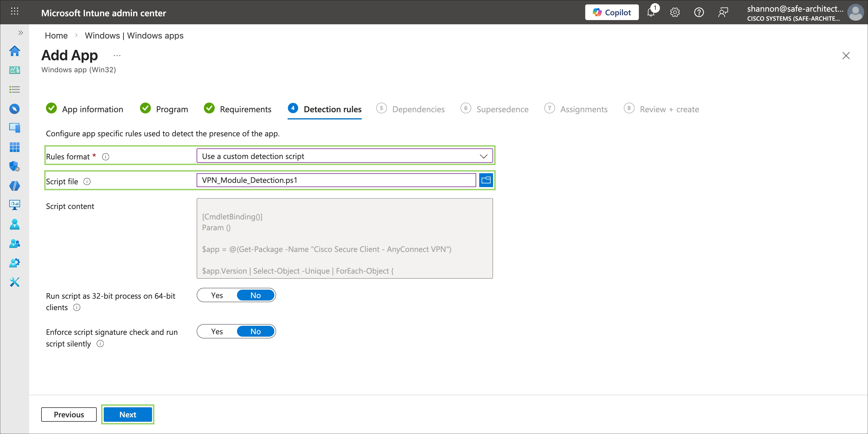Open Tenant administration icon in sidebar
Viewport: 868px width, 434px height.
tap(14, 263)
